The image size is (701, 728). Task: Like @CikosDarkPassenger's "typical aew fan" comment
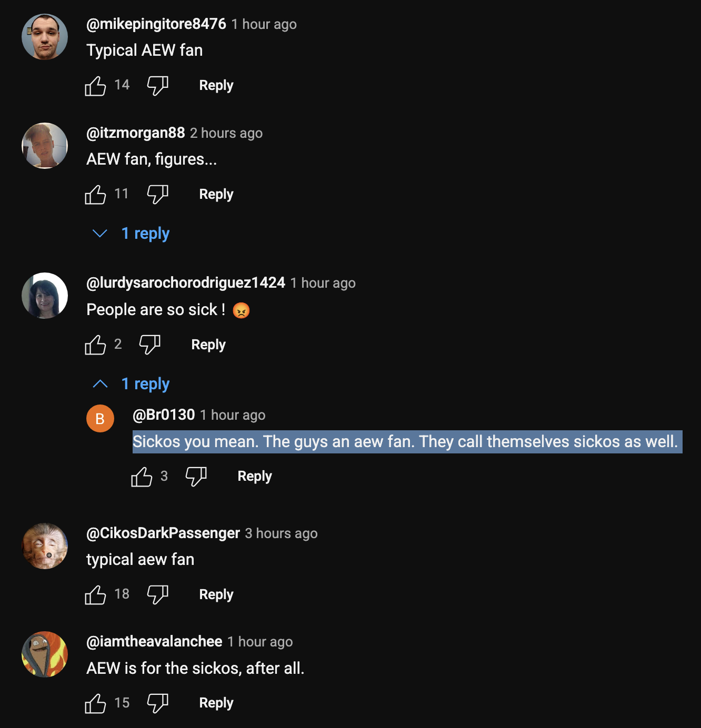95,594
